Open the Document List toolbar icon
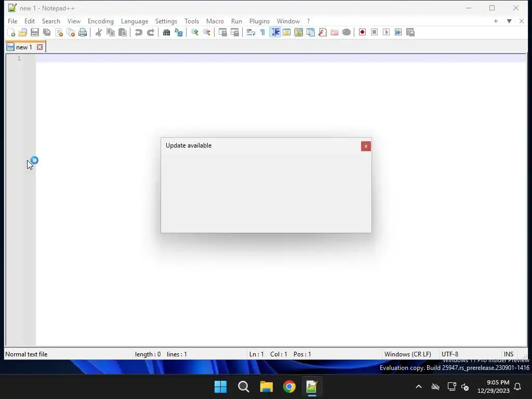The height and width of the screenshot is (399, 532). tap(311, 32)
